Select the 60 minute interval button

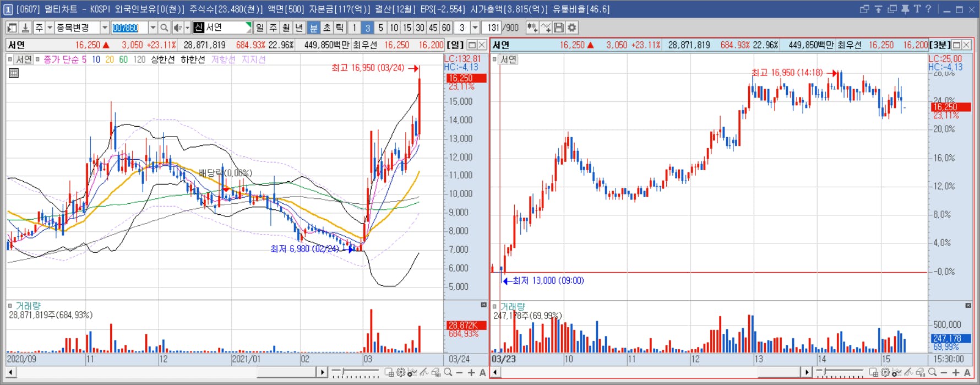pos(446,28)
